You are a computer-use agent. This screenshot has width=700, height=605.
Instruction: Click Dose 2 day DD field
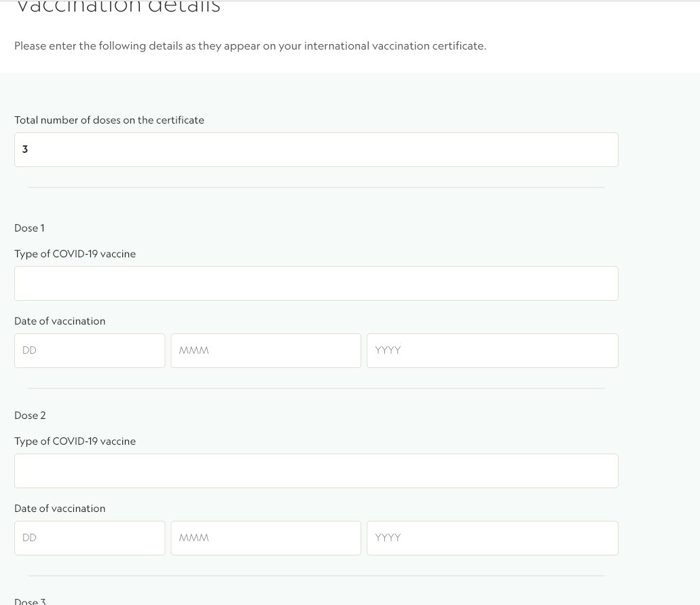click(x=90, y=538)
